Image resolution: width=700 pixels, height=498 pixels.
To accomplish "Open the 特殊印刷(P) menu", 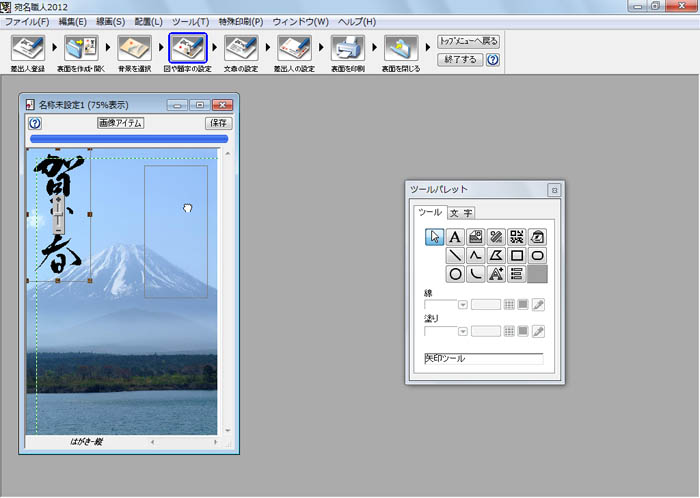I will pos(240,21).
